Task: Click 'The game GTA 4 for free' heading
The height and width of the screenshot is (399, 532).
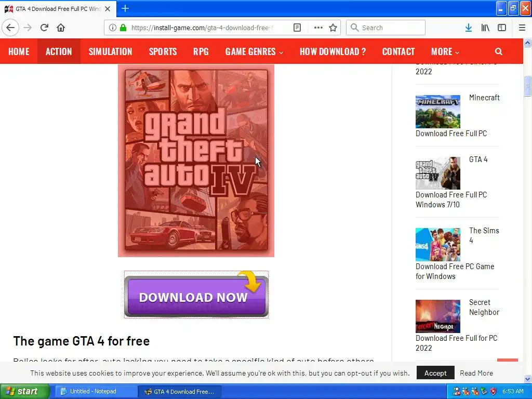Action: tap(82, 341)
